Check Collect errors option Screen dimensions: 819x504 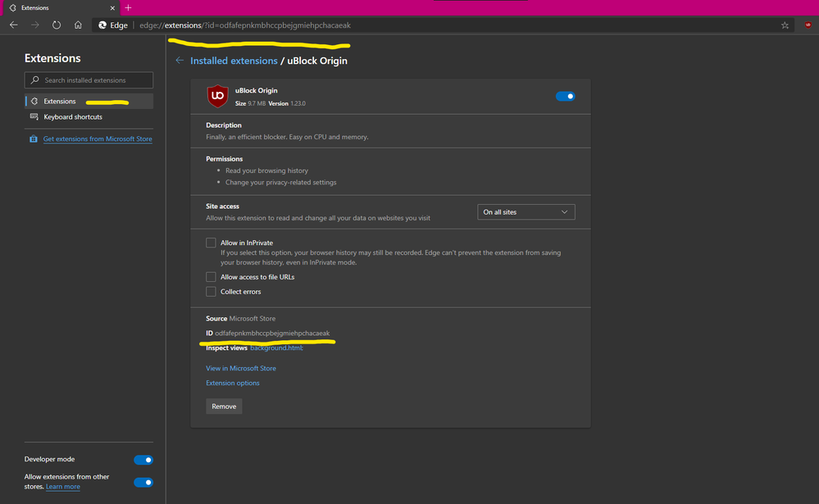pyautogui.click(x=211, y=292)
